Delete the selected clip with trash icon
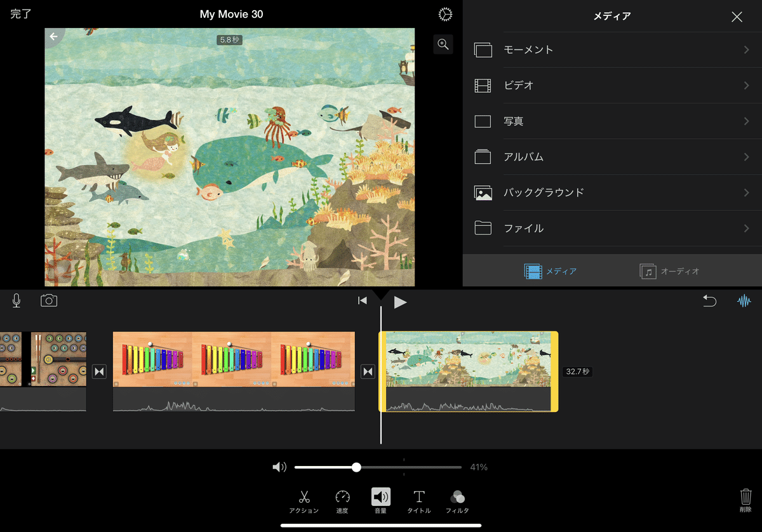Viewport: 762px width, 532px height. pos(746,500)
